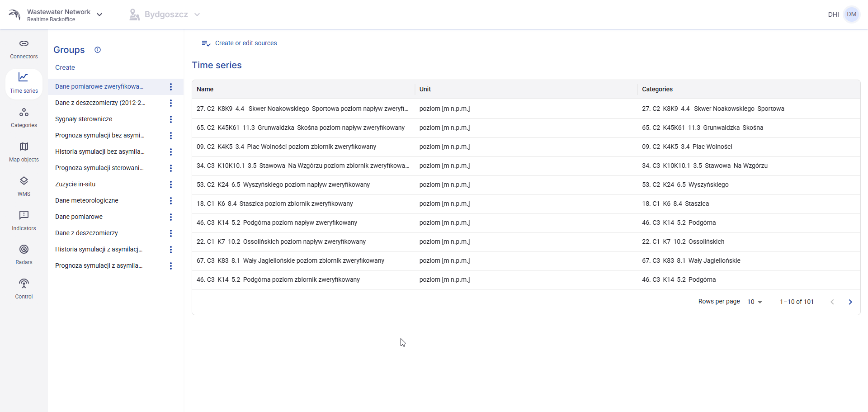Open options menu for Dane pomiarowe zweryfikowa… group
The width and height of the screenshot is (868, 412).
pyautogui.click(x=171, y=87)
